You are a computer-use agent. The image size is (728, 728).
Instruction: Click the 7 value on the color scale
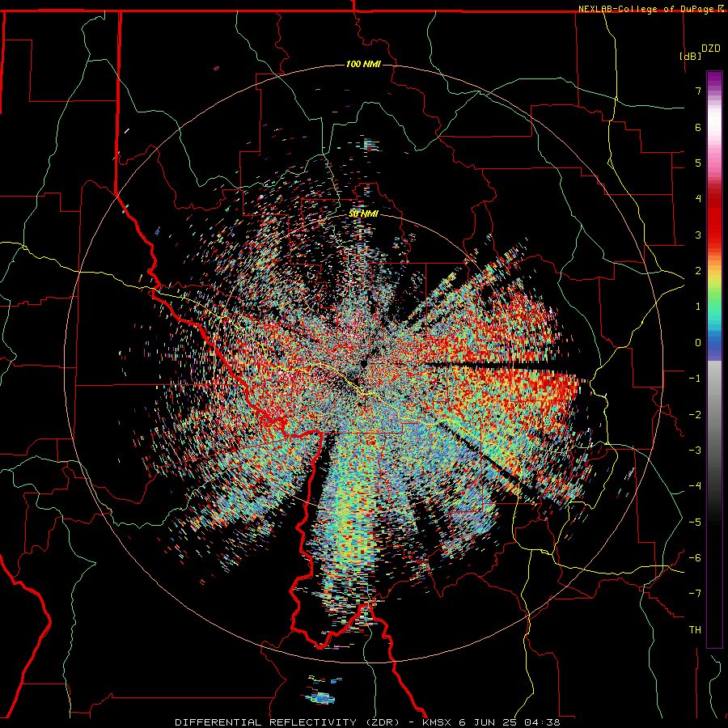click(x=698, y=91)
